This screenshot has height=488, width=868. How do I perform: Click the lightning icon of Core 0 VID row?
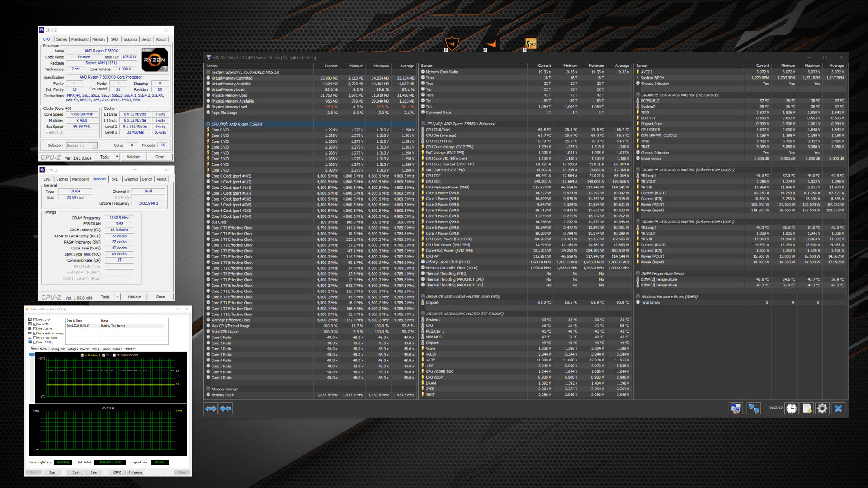pyautogui.click(x=208, y=130)
